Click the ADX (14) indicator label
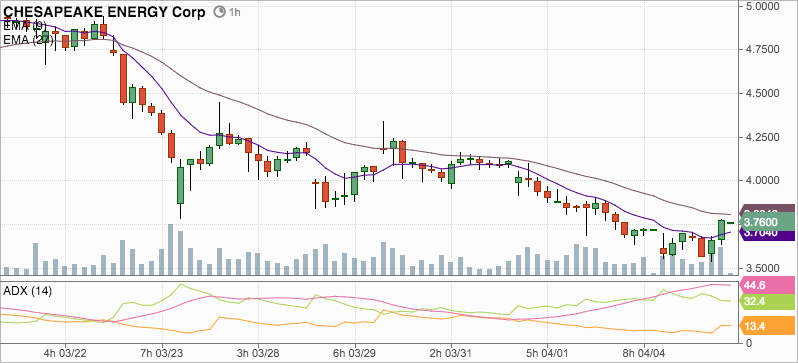The height and width of the screenshot is (363, 798). (x=27, y=291)
